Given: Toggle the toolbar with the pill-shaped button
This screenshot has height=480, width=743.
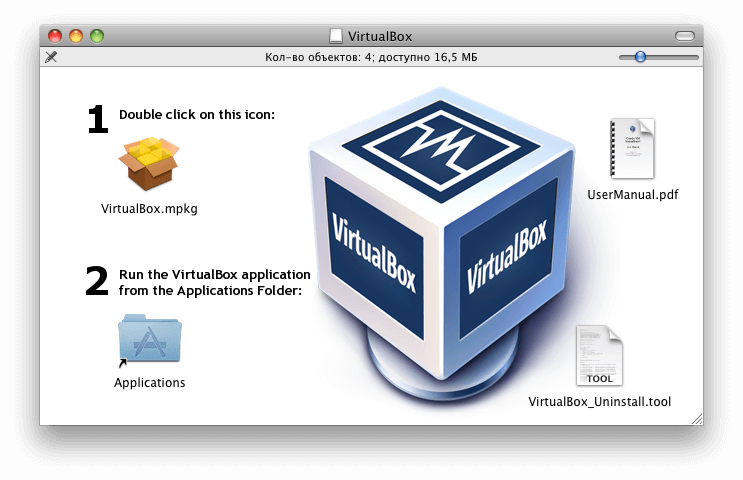Looking at the screenshot, I should coord(685,36).
